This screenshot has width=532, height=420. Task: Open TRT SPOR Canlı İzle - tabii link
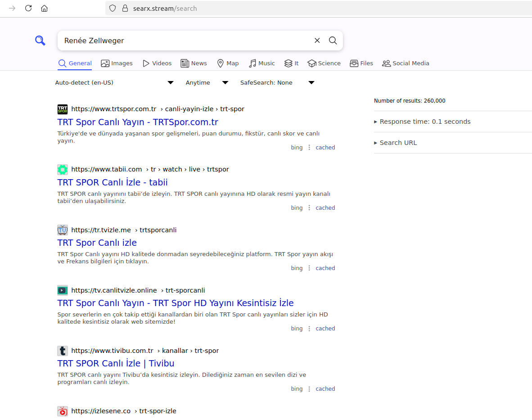[113, 182]
